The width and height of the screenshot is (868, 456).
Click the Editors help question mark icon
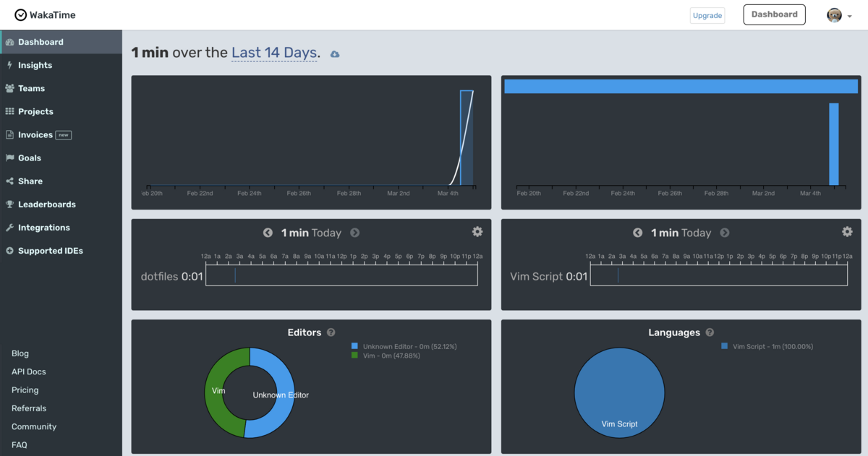click(331, 332)
